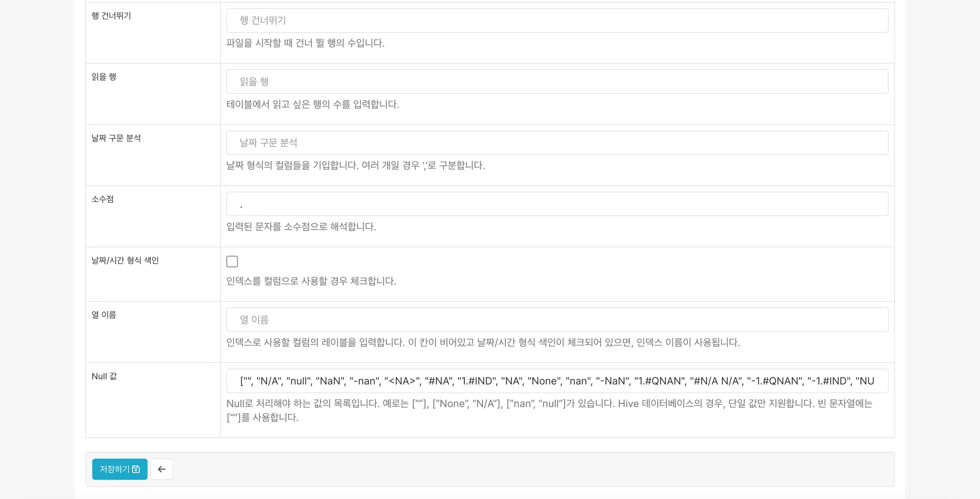Click the 행 건너뛰기 row label
The width and height of the screenshot is (980, 499).
[x=111, y=16]
